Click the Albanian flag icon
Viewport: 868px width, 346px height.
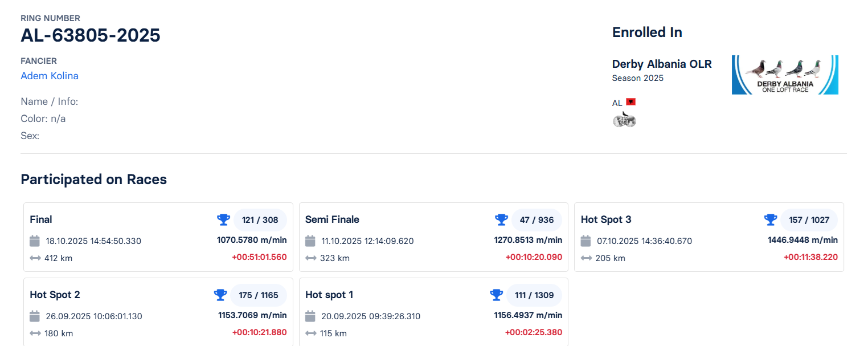click(x=631, y=101)
